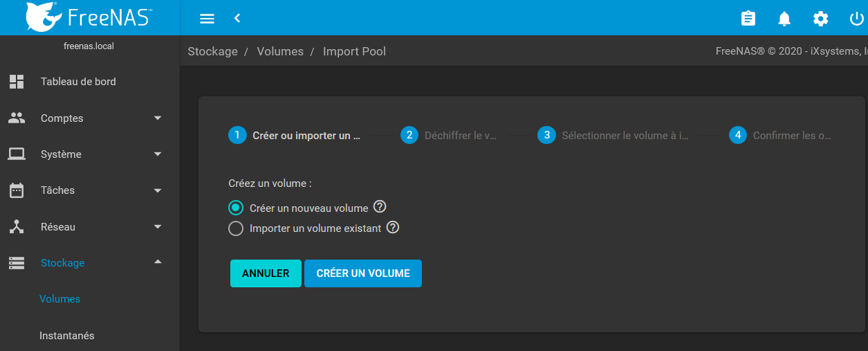Click the ANNULER button

pos(266,273)
